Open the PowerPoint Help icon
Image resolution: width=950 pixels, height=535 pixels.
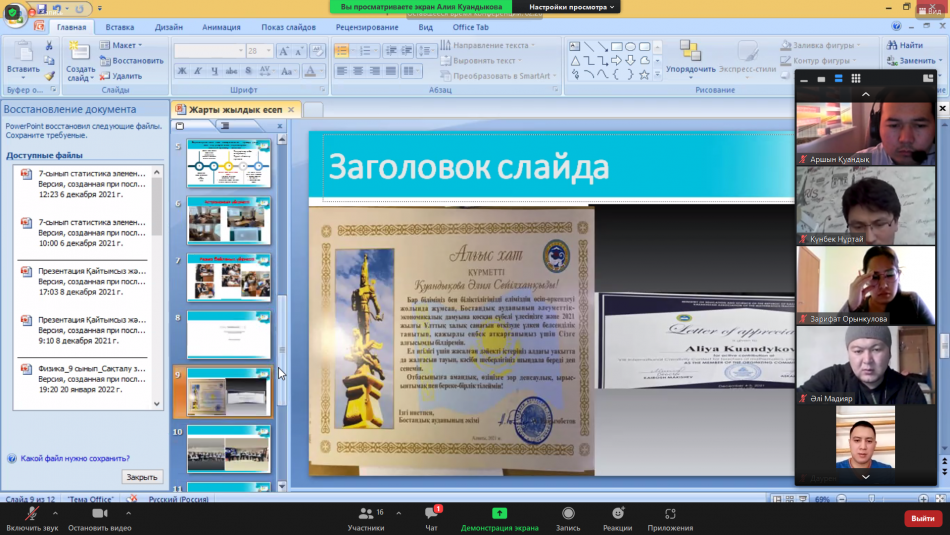coord(896,26)
